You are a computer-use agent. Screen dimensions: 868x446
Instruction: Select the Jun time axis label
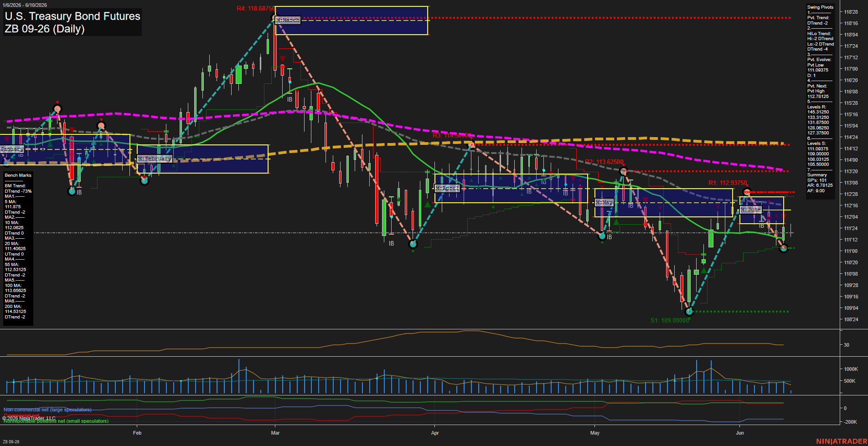pyautogui.click(x=740, y=433)
